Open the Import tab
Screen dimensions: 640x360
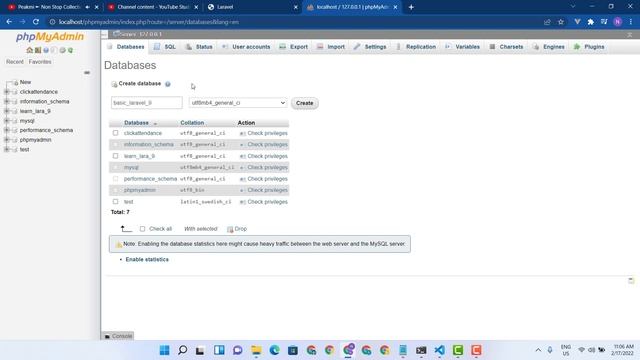coord(331,47)
